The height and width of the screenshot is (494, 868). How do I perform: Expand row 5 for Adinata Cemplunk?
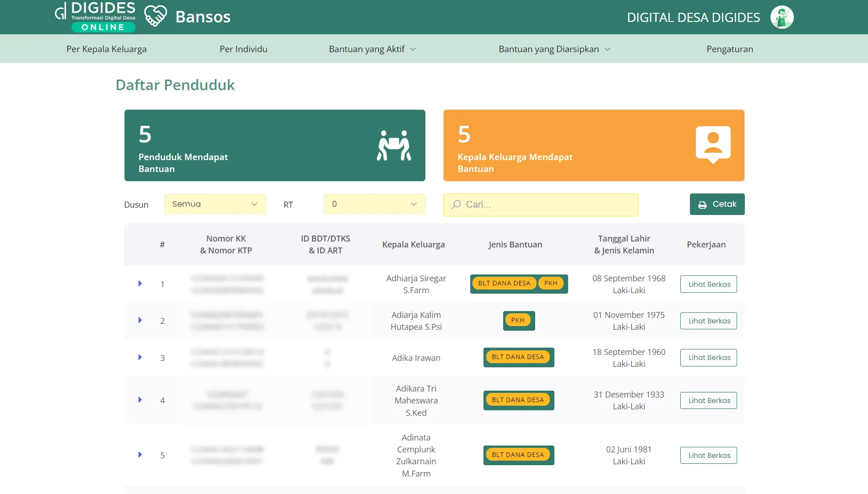click(140, 455)
